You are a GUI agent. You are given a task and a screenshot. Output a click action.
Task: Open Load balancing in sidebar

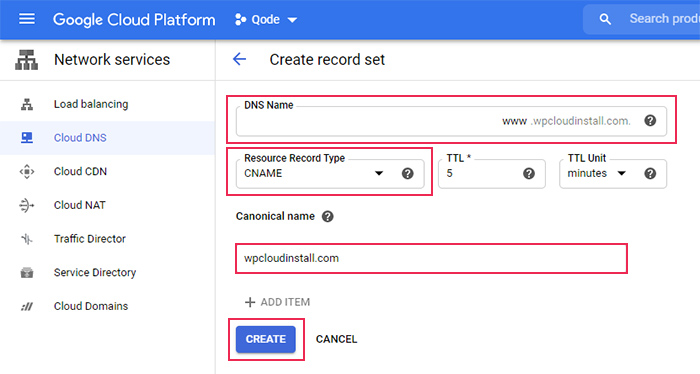pos(107,104)
